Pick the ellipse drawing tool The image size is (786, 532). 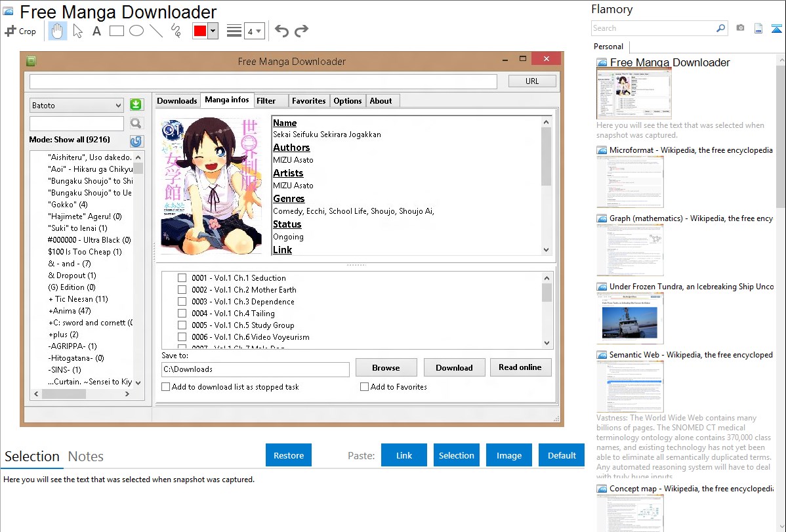136,31
